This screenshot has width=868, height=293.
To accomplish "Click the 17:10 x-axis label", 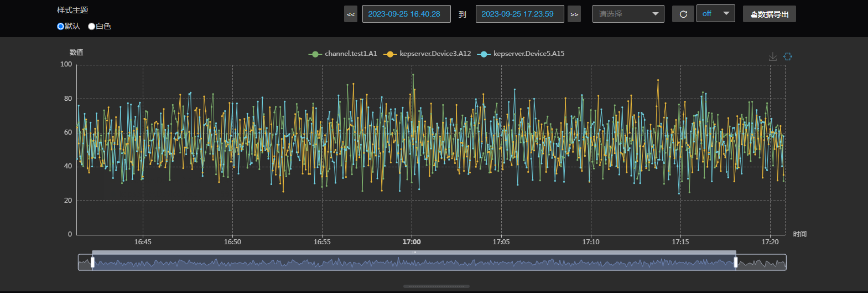I will click(x=591, y=242).
